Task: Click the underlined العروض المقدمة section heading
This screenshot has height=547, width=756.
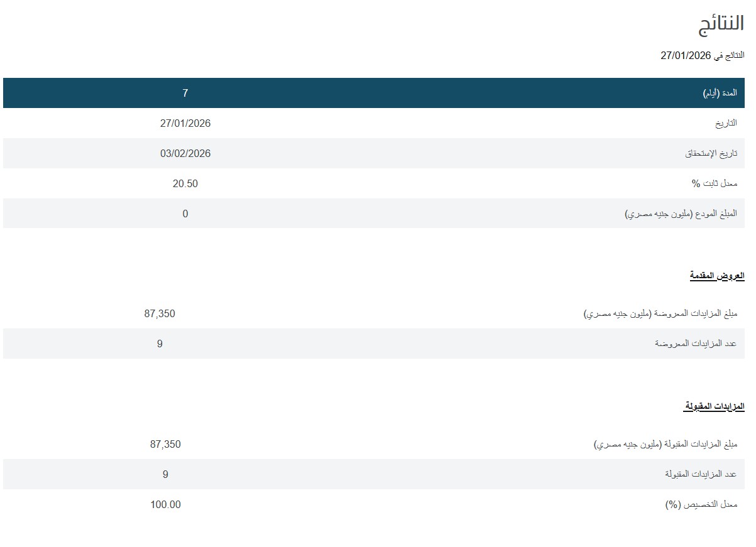Action: tap(716, 276)
